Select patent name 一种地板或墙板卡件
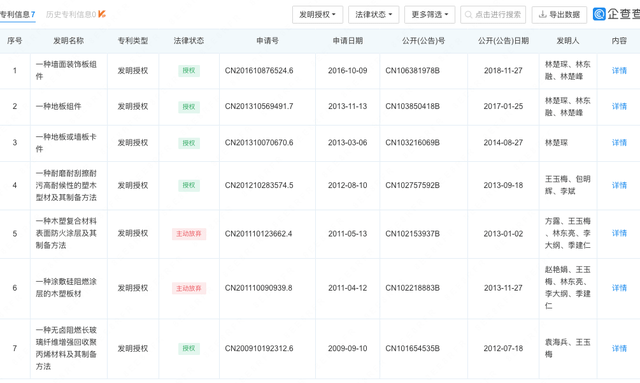The width and height of the screenshot is (640, 383). coord(66,143)
